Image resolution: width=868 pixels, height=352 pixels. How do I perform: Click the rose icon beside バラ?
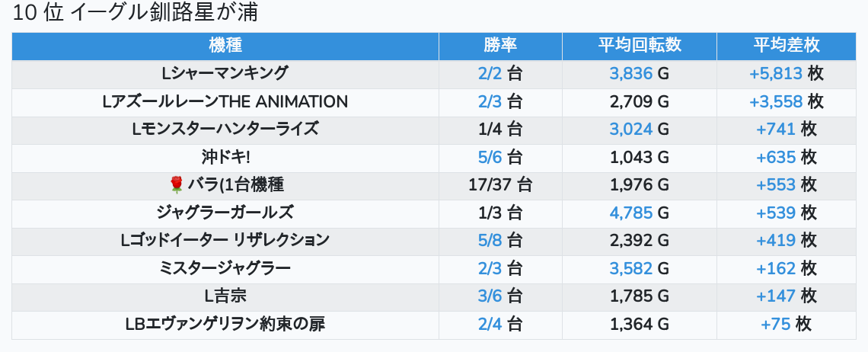[x=177, y=184]
